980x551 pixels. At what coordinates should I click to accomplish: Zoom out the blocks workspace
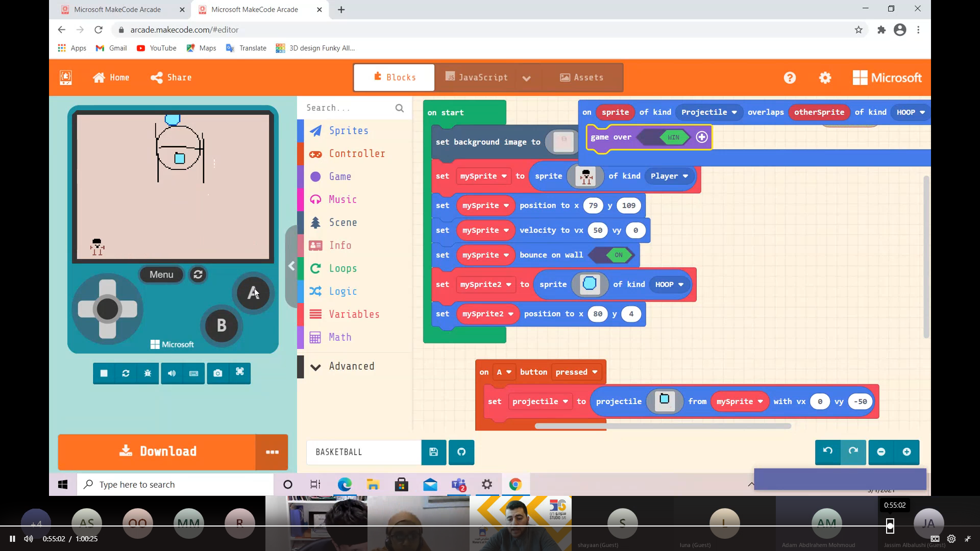[x=881, y=452]
